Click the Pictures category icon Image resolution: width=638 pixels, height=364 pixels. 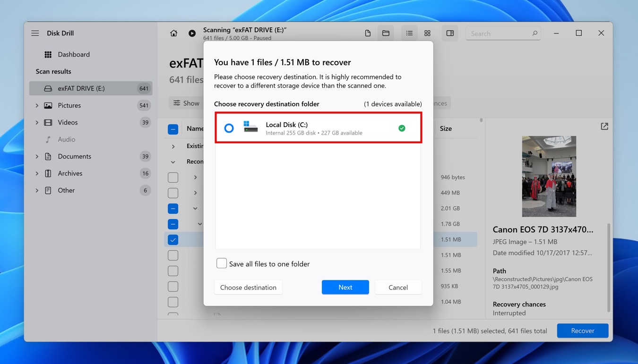click(x=48, y=106)
